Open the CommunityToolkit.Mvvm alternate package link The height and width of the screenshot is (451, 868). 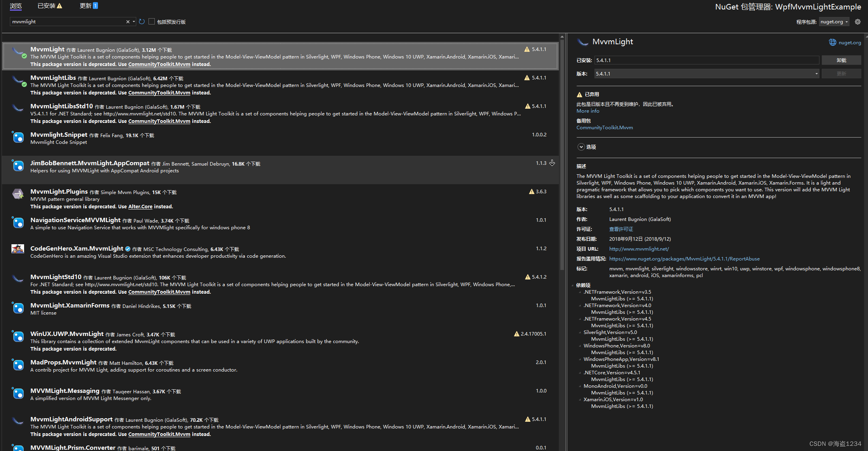605,128
